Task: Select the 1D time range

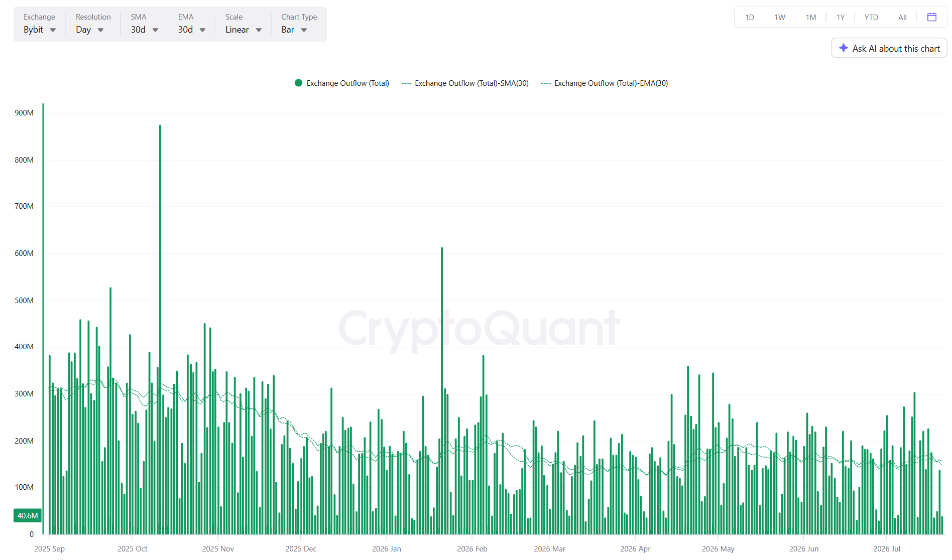Action: coord(750,18)
